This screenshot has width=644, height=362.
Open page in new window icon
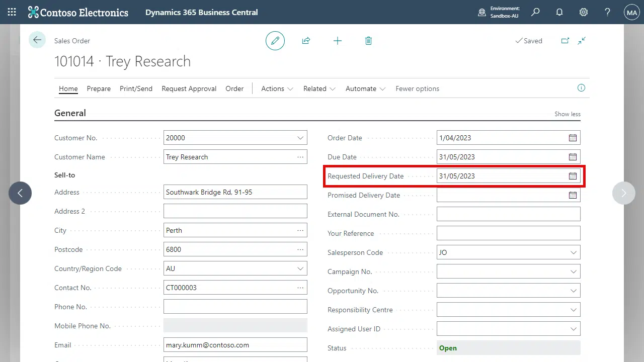565,41
